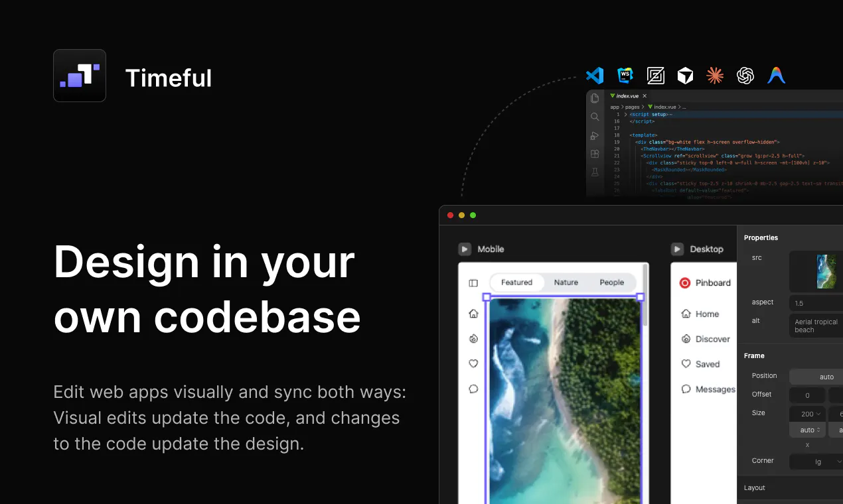
Task: Click the blue rainbow arch icon
Action: point(776,76)
